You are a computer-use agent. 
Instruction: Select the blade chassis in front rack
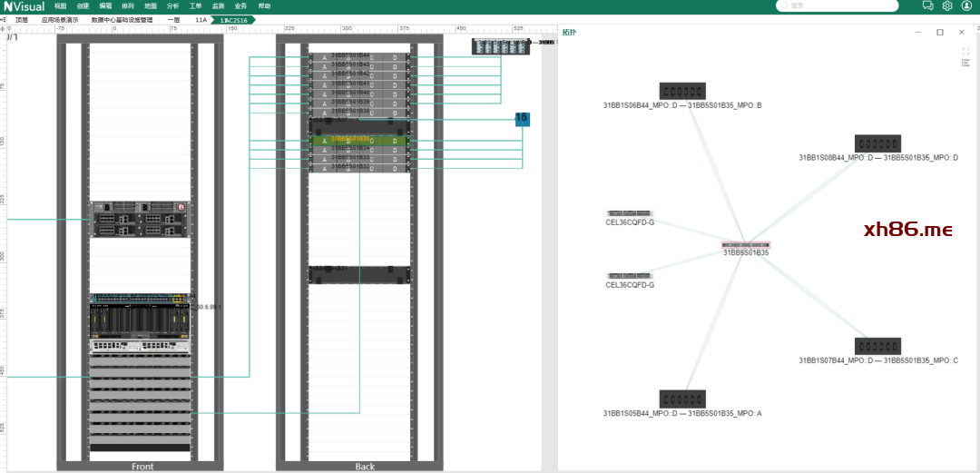(x=140, y=321)
